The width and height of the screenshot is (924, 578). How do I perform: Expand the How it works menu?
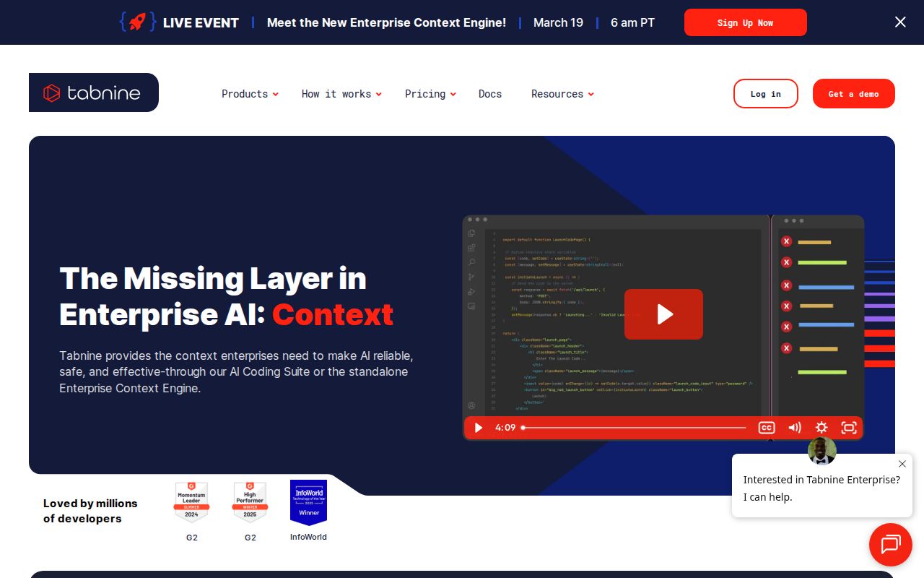click(341, 94)
